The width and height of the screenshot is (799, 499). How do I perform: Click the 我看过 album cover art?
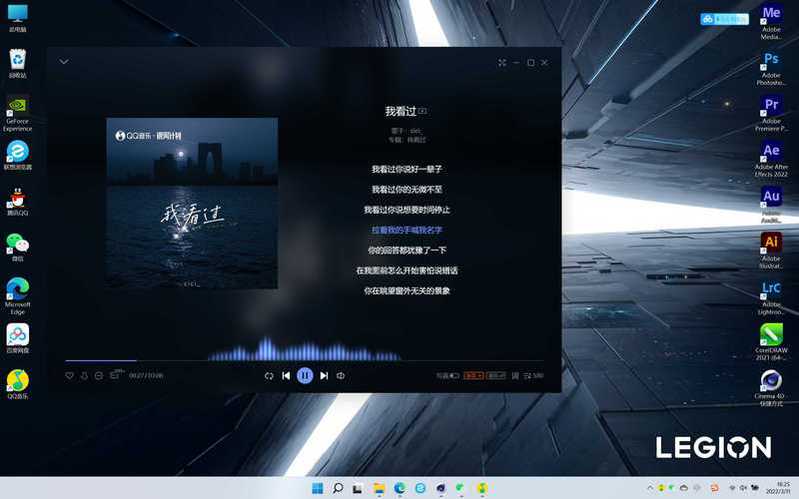192,203
